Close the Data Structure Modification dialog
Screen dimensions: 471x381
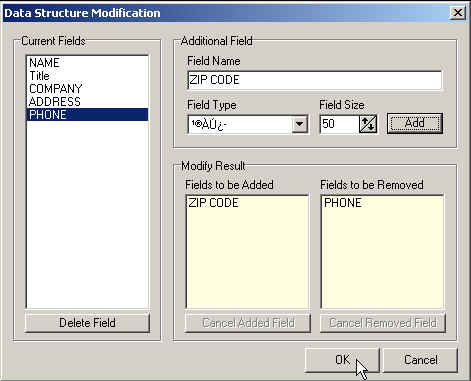click(x=458, y=13)
